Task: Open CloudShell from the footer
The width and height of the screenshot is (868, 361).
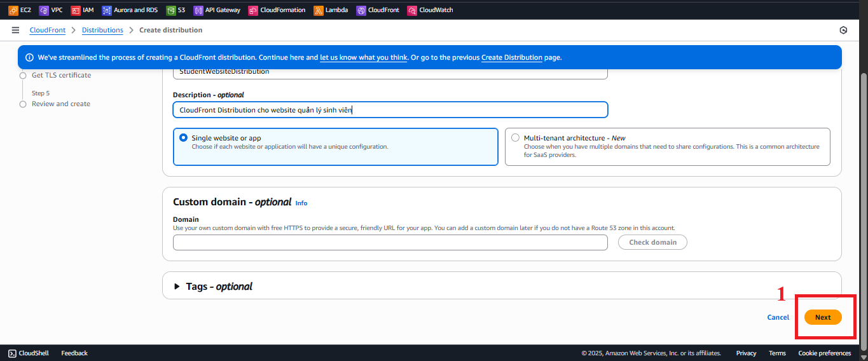Action: tap(29, 353)
